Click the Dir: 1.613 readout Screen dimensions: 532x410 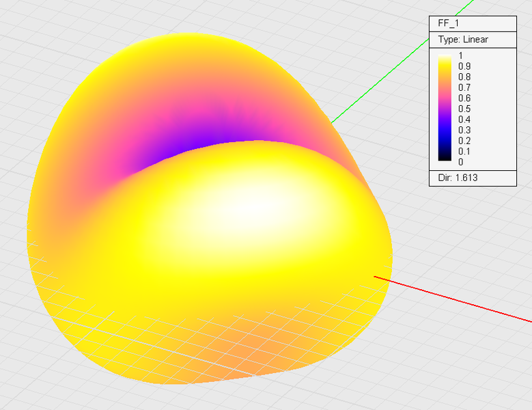pos(458,179)
